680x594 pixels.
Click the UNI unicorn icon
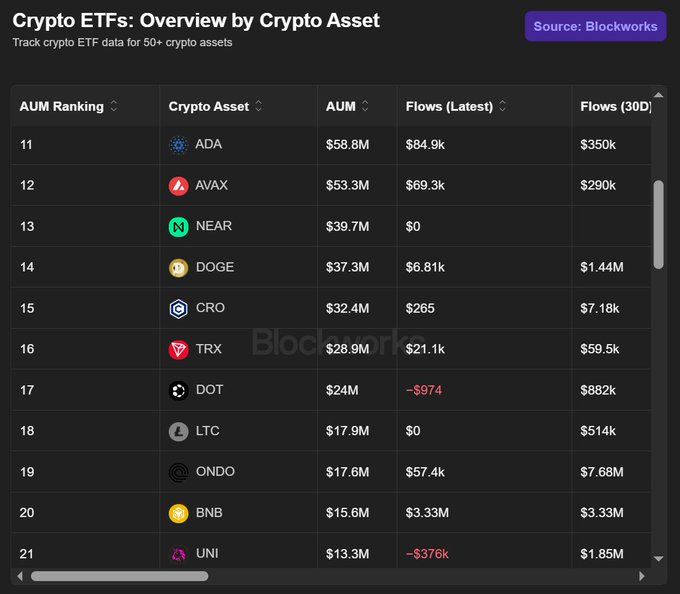click(x=178, y=554)
